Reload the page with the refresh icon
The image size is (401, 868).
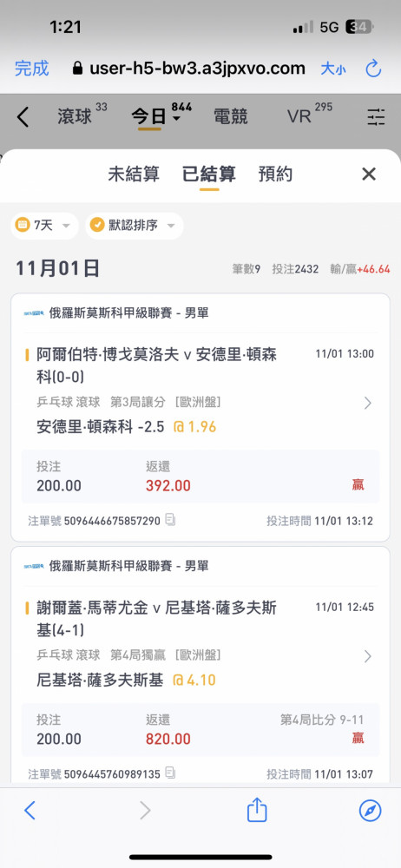373,69
